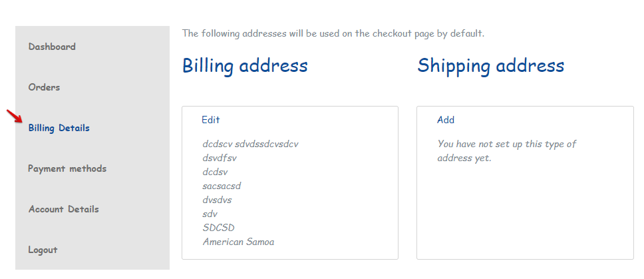Viewport: 644px width, 279px height.
Task: Go to the Orders section
Action: click(x=44, y=87)
